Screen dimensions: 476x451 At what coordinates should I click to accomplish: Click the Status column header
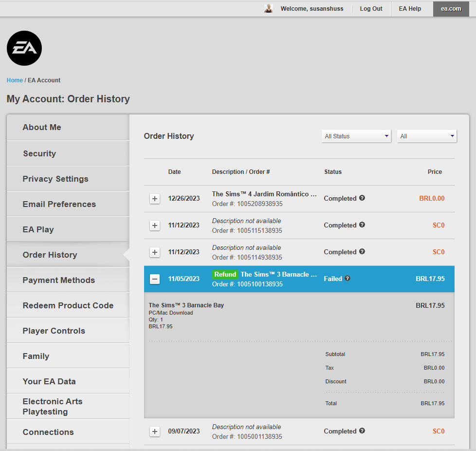click(x=333, y=172)
